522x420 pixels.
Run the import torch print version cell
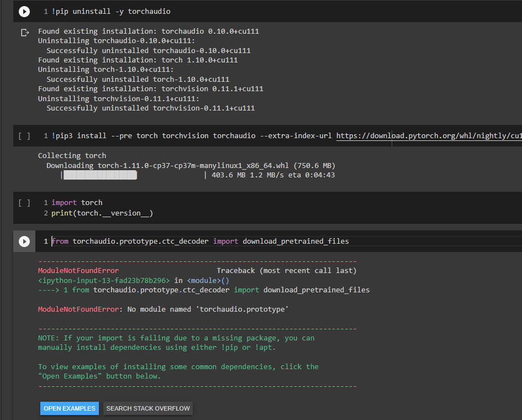click(x=24, y=203)
